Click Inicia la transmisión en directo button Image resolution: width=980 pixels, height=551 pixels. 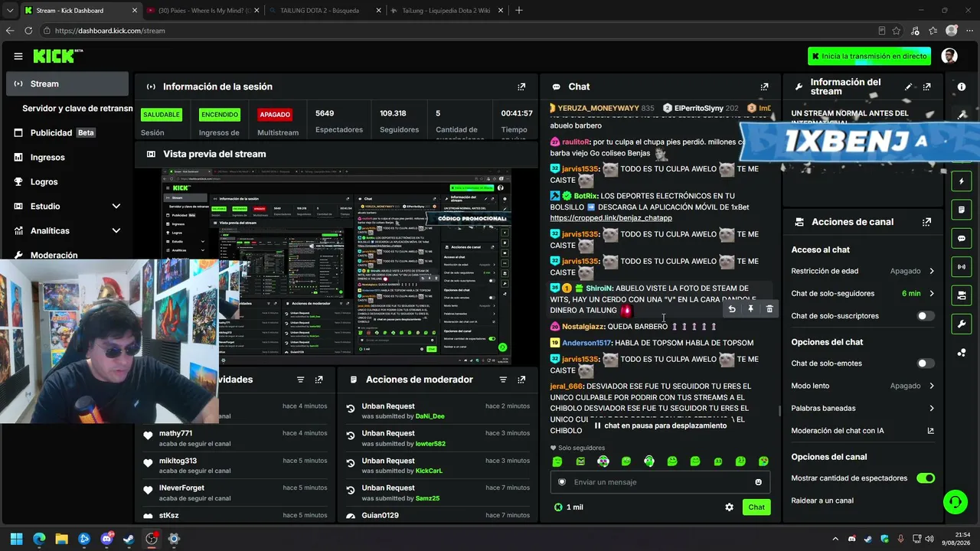click(x=869, y=56)
